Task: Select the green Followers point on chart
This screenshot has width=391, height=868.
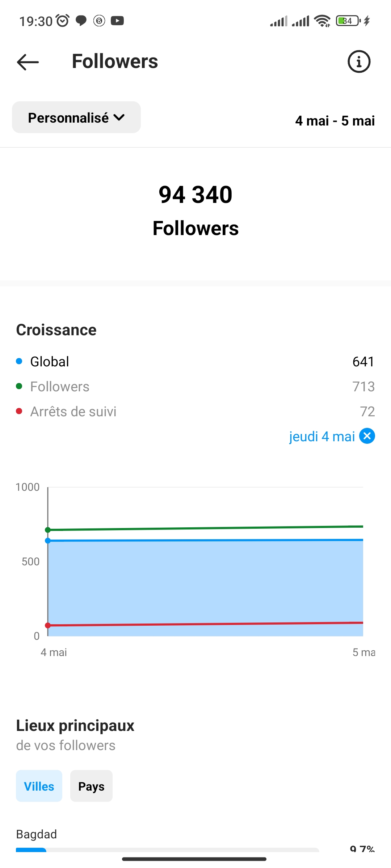Action: 48,530
